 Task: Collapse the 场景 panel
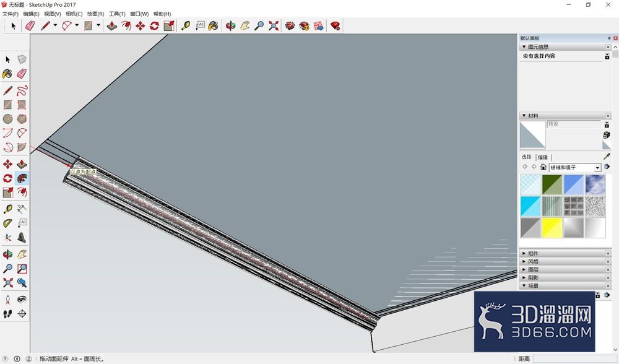click(x=524, y=285)
